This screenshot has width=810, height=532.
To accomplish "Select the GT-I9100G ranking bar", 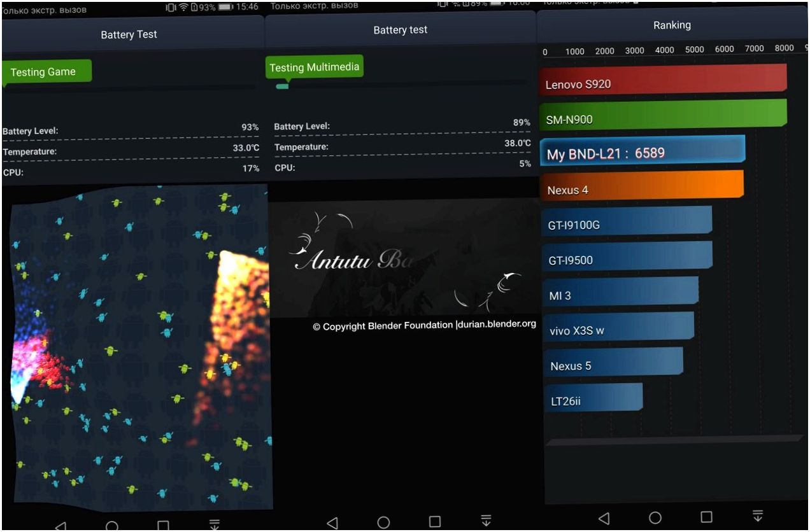I will (x=627, y=222).
